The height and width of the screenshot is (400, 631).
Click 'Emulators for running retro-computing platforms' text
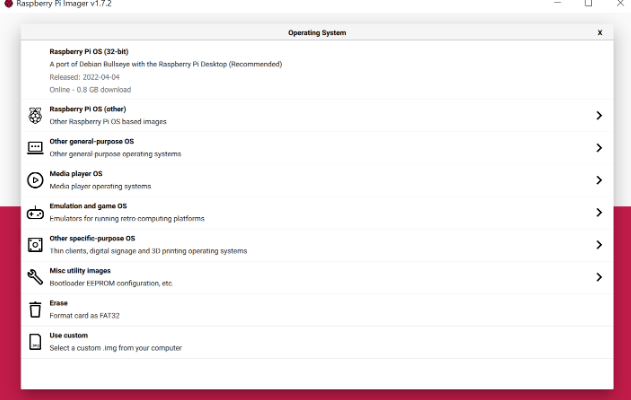click(127, 219)
